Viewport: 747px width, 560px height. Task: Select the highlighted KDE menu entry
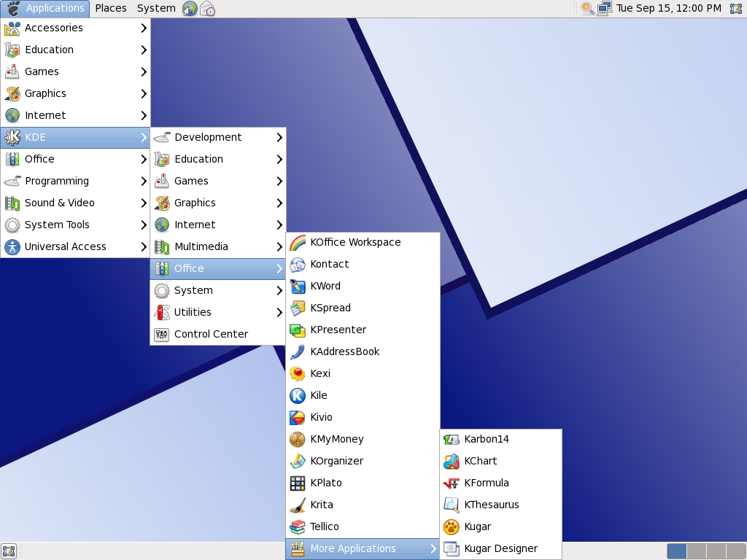click(x=75, y=138)
